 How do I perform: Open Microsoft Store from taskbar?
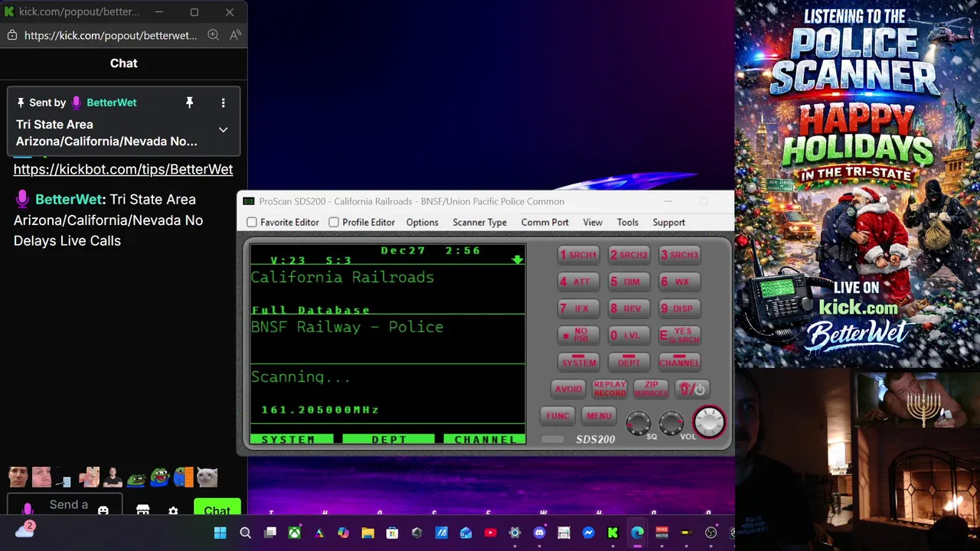tap(392, 533)
